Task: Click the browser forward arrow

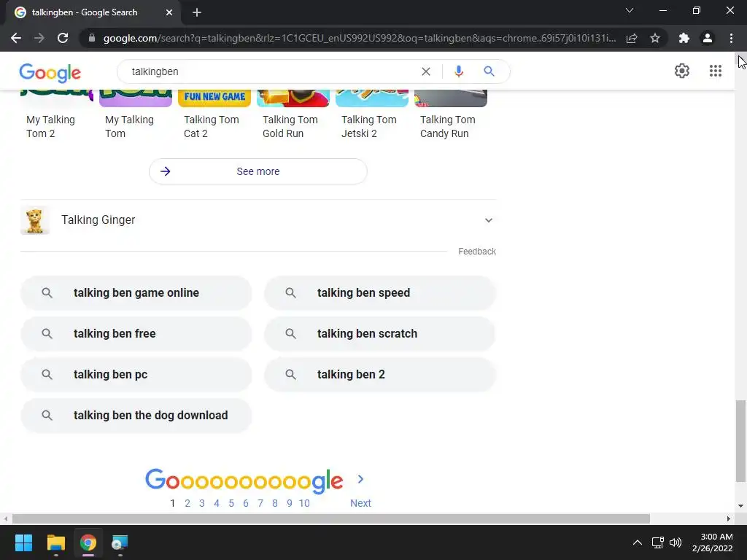Action: tap(39, 38)
